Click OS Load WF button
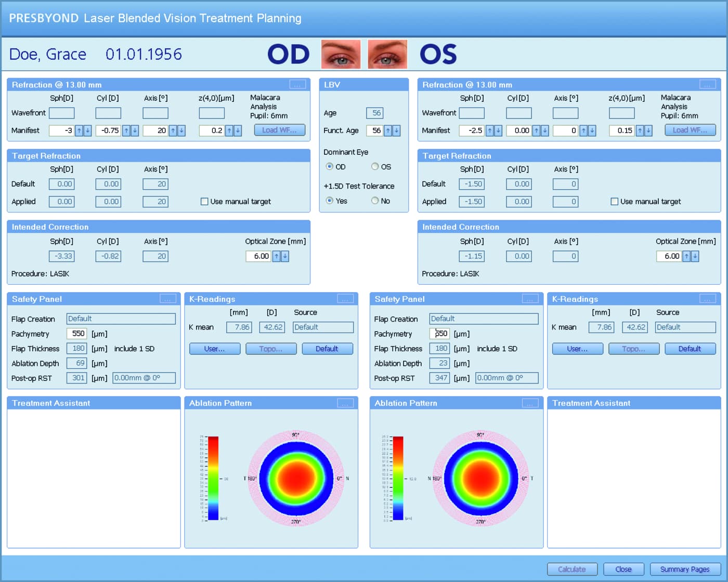 [690, 130]
